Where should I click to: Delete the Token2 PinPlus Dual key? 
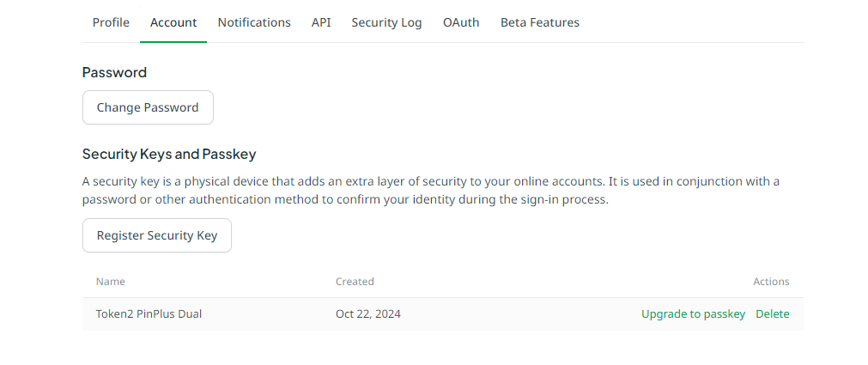coord(772,314)
